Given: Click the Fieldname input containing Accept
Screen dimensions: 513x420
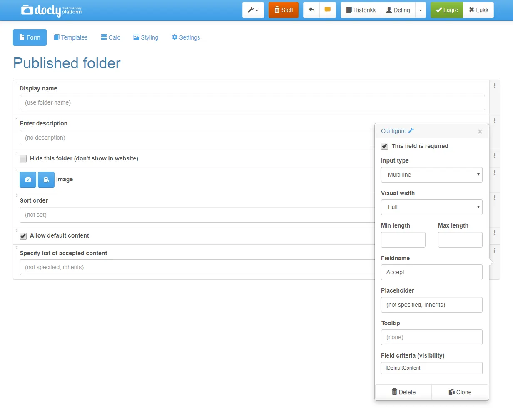Looking at the screenshot, I should [431, 272].
